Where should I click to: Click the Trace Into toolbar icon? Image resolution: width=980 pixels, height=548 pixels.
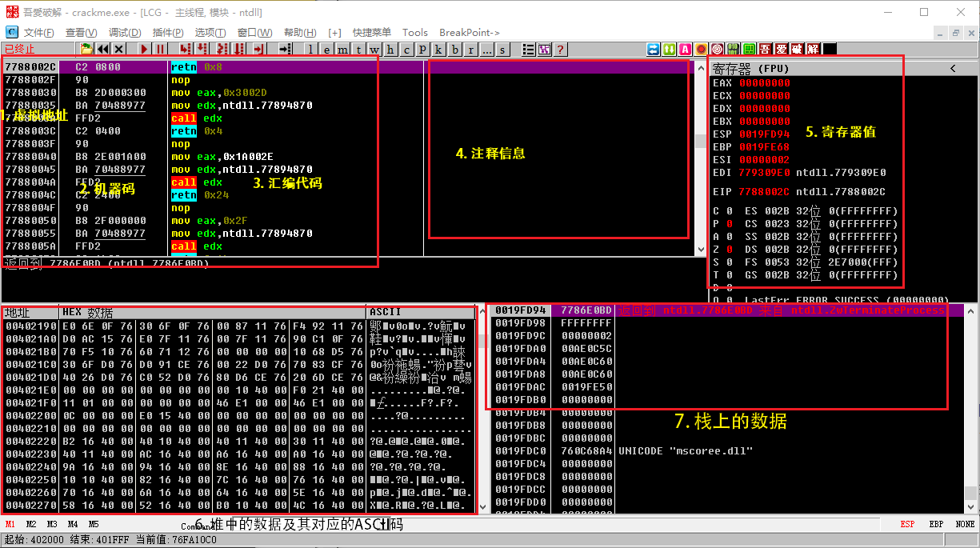[222, 50]
